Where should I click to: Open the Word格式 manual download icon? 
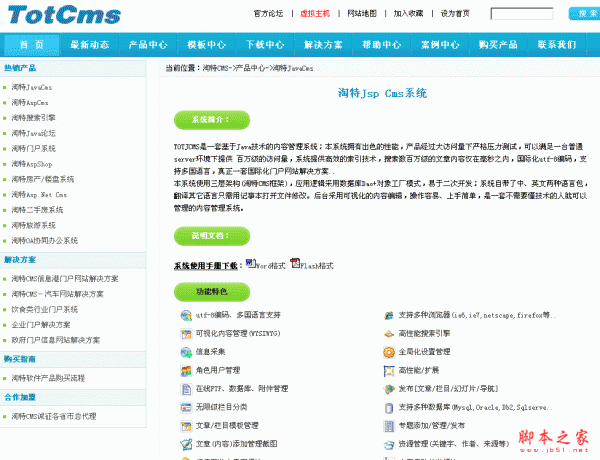click(251, 263)
